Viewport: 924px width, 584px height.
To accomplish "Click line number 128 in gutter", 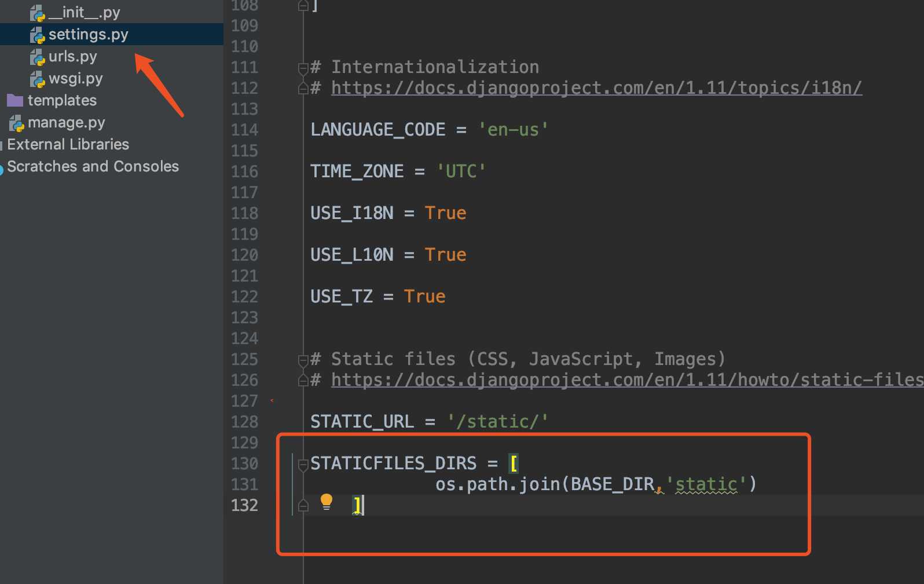I will tap(244, 422).
